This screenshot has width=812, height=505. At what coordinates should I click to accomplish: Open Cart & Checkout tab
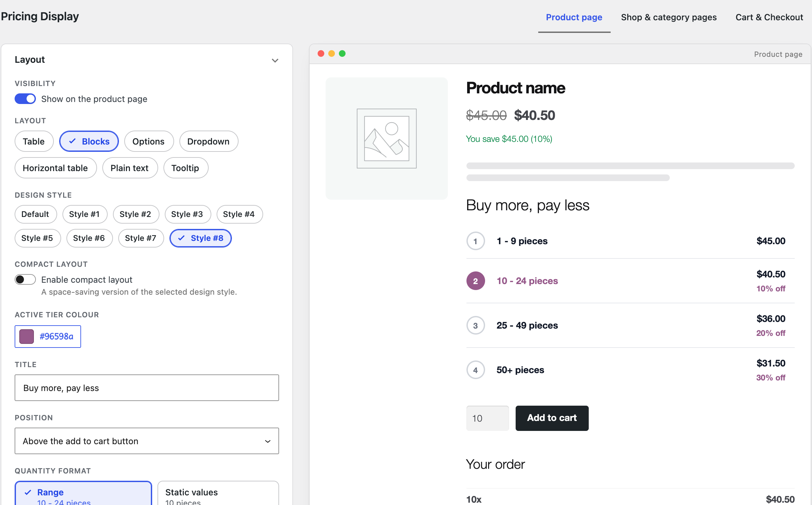(769, 17)
